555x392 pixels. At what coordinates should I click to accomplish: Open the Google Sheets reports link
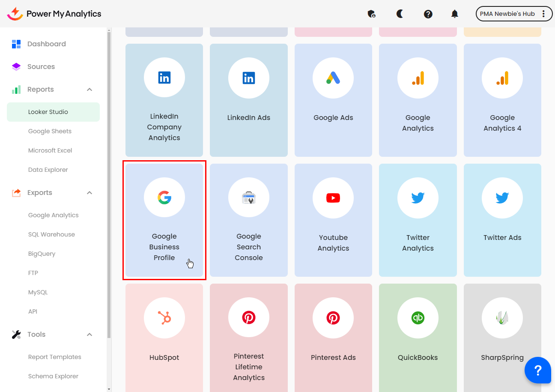tap(50, 131)
